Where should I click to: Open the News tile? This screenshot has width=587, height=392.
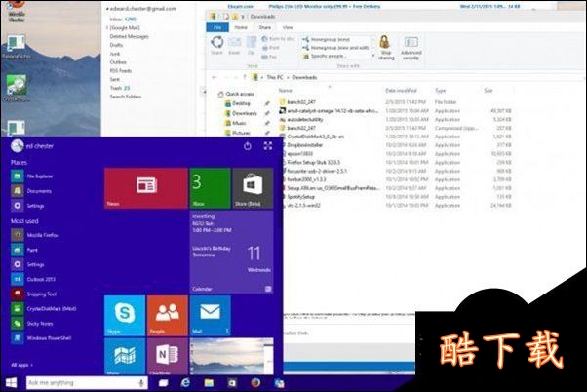[146, 188]
